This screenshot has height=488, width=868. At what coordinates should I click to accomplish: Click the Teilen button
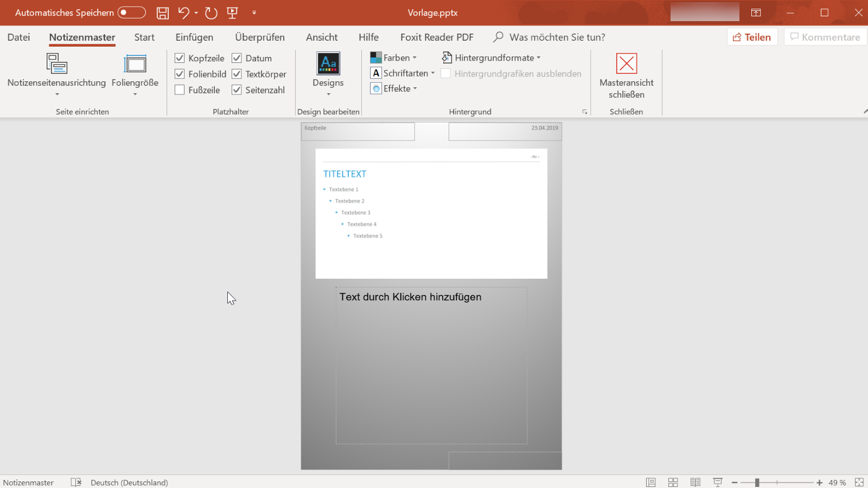[752, 37]
